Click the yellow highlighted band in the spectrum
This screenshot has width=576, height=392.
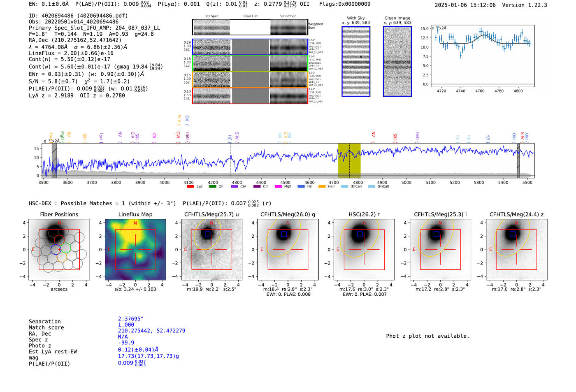(x=349, y=160)
